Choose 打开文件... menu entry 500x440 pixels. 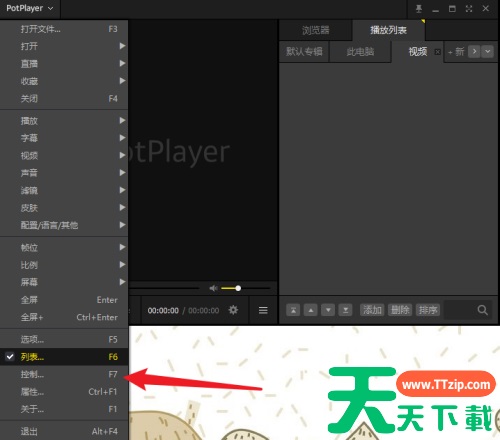(64, 29)
